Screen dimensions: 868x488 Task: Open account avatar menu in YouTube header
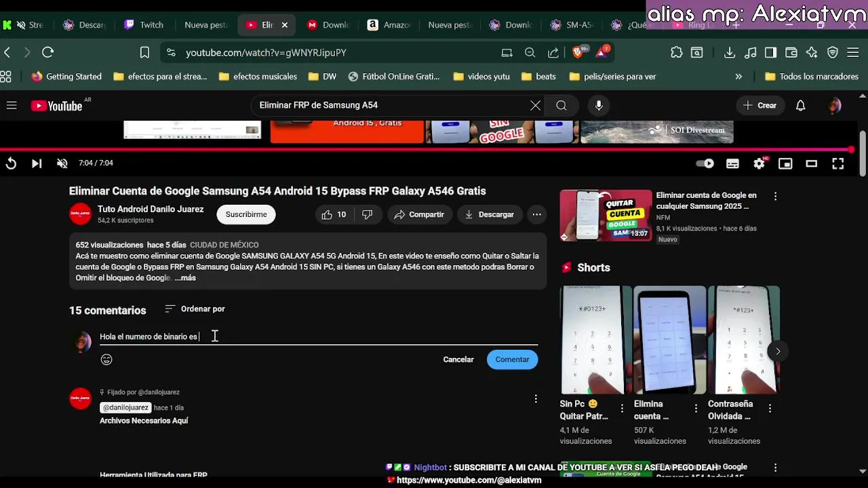[x=835, y=105]
